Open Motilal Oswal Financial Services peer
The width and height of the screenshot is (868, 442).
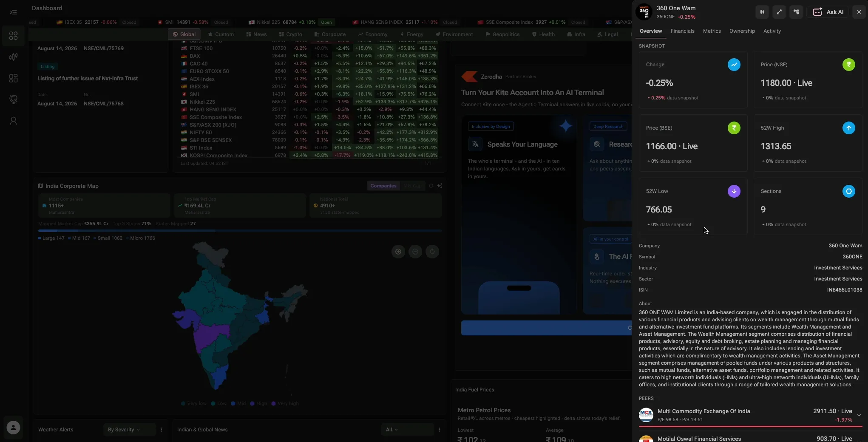pyautogui.click(x=750, y=438)
